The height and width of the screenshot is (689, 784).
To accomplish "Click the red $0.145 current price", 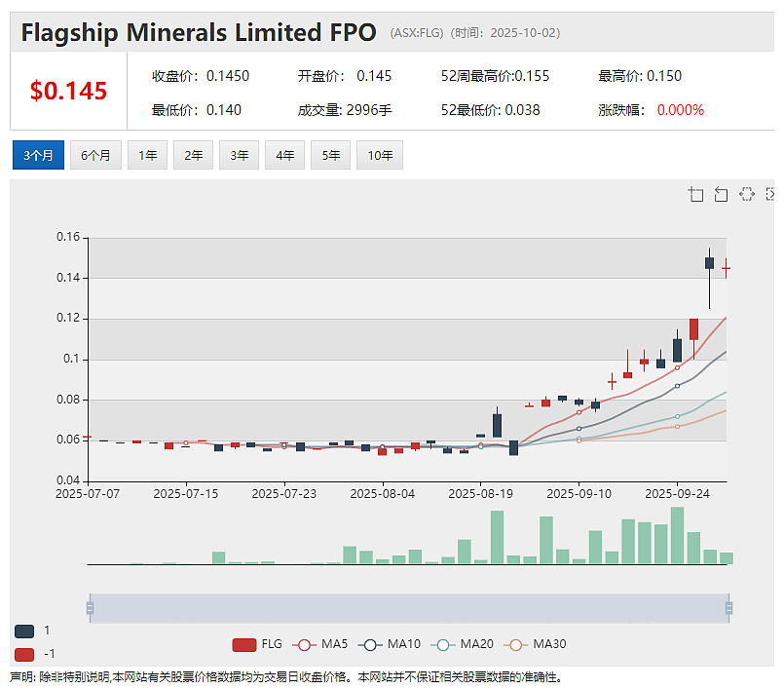I will pyautogui.click(x=68, y=91).
